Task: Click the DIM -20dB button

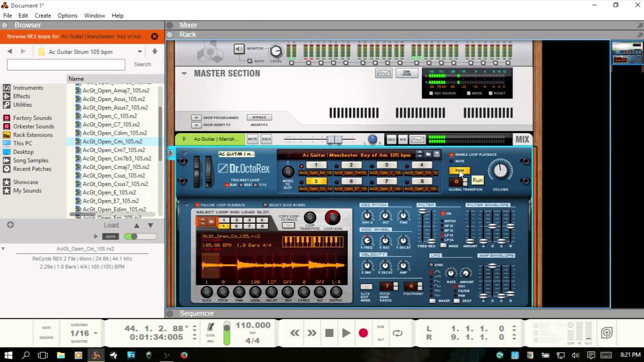Action: [x=407, y=73]
